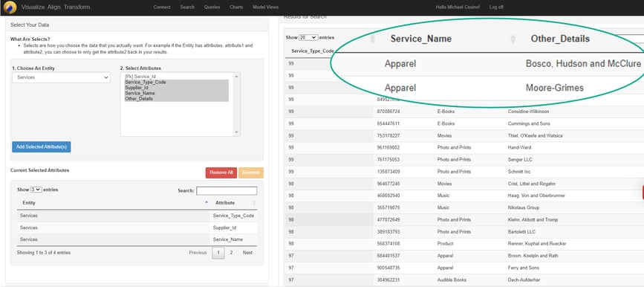Click supplier id 870086724 cell
Image resolution: width=644 pixels, height=287 pixels.
click(388, 112)
